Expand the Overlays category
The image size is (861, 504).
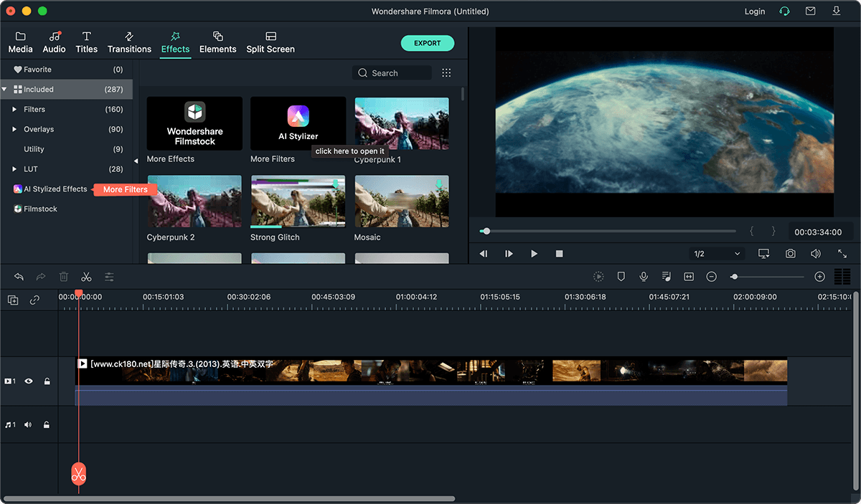(14, 129)
